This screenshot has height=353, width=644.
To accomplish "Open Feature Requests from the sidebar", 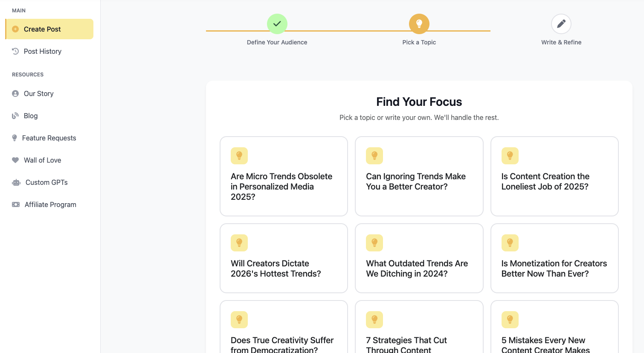I will pos(49,138).
